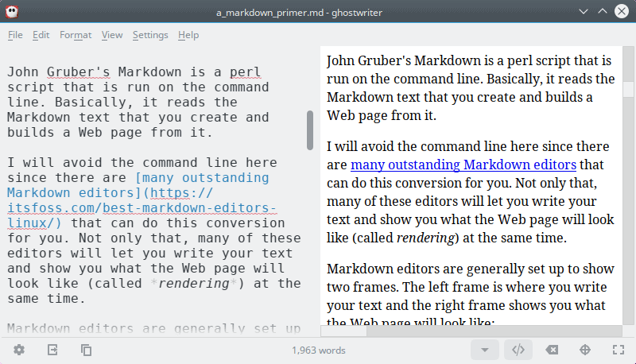The width and height of the screenshot is (636, 364).
Task: Open the Edit menu
Action: point(41,35)
